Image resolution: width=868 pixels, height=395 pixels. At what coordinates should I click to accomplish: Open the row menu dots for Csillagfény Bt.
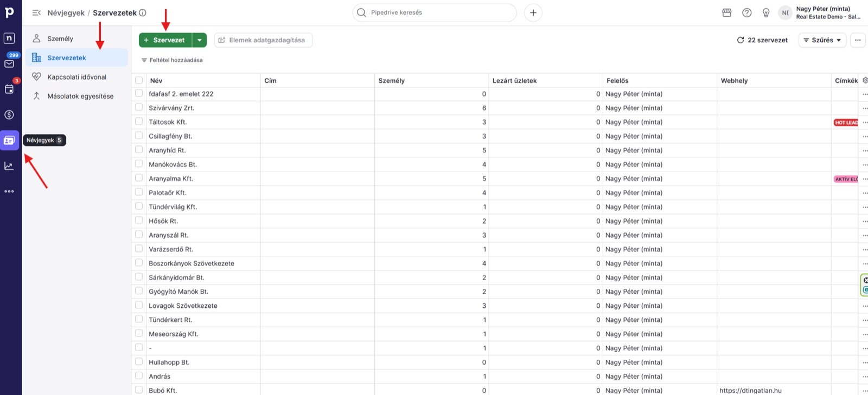(x=865, y=137)
